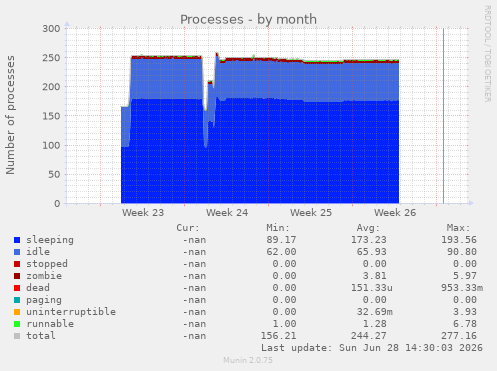Image resolution: width=497 pixels, height=371 pixels.
Task: Click the 'Number of processes' axis label
Action: 10,115
